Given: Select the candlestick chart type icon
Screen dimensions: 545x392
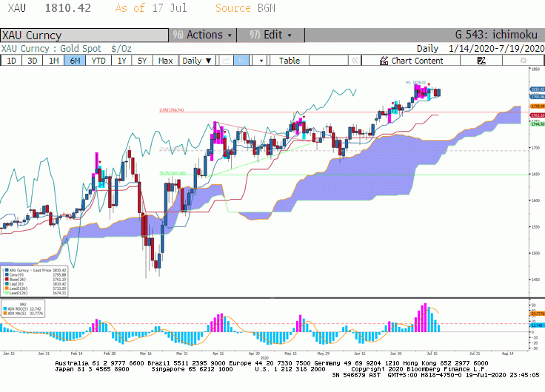Looking at the screenshot, I should pos(241,61).
